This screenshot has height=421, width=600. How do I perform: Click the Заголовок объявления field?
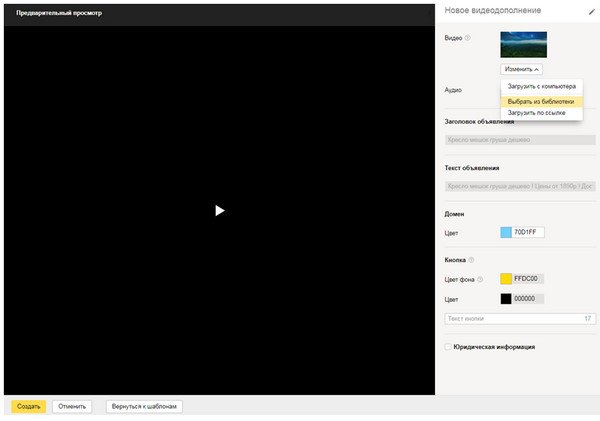pyautogui.click(x=520, y=140)
